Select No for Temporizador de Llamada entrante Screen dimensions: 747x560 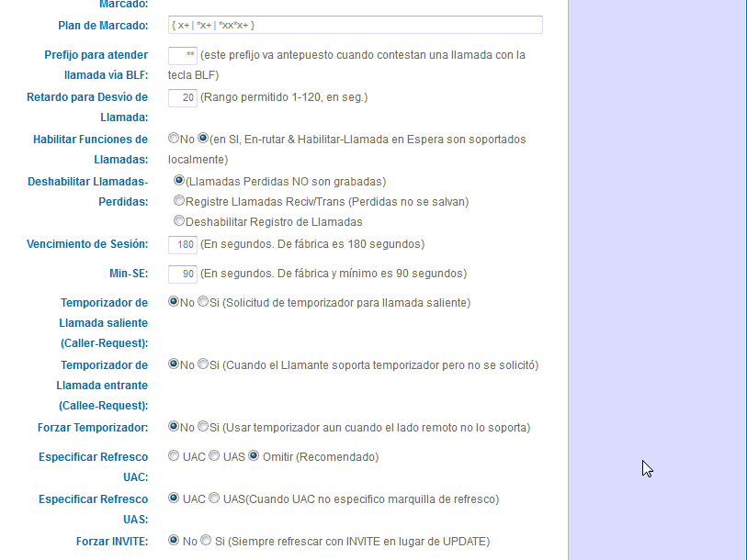pyautogui.click(x=172, y=364)
